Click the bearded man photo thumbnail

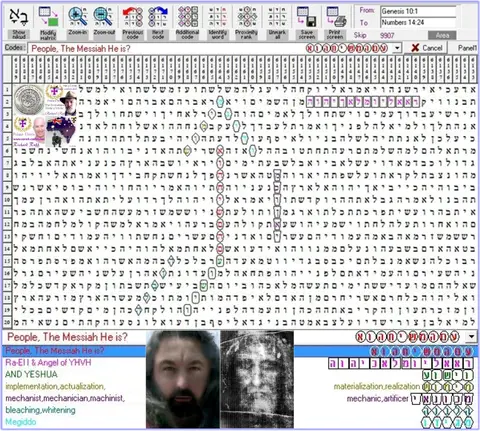point(183,379)
